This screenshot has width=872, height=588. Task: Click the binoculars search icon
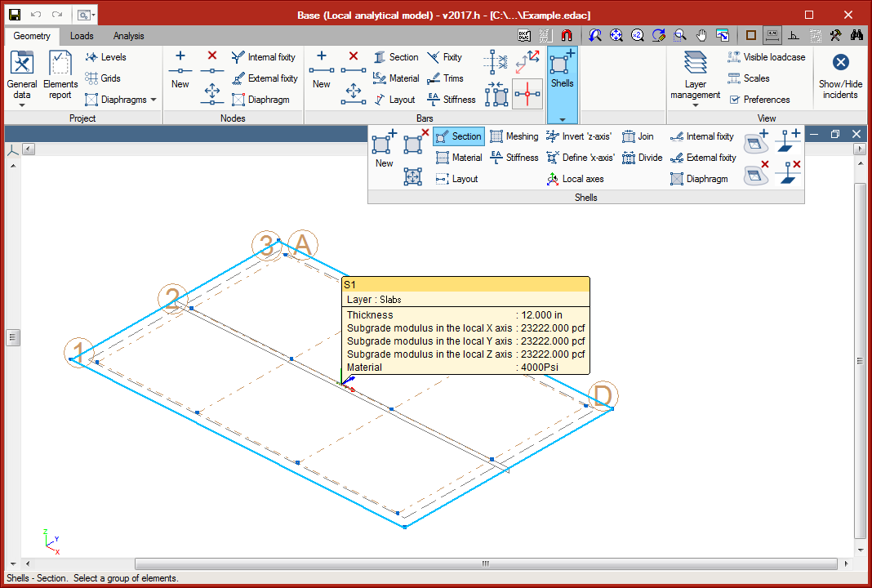(x=856, y=35)
